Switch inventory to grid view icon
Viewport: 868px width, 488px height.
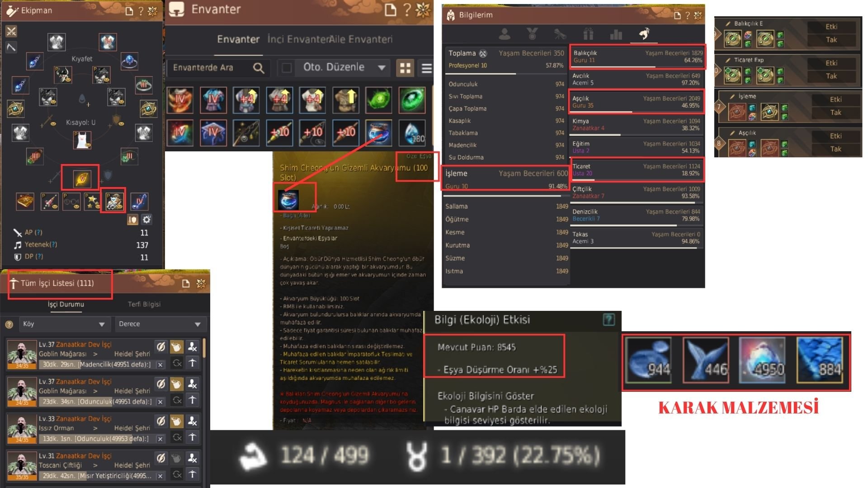[x=405, y=68]
